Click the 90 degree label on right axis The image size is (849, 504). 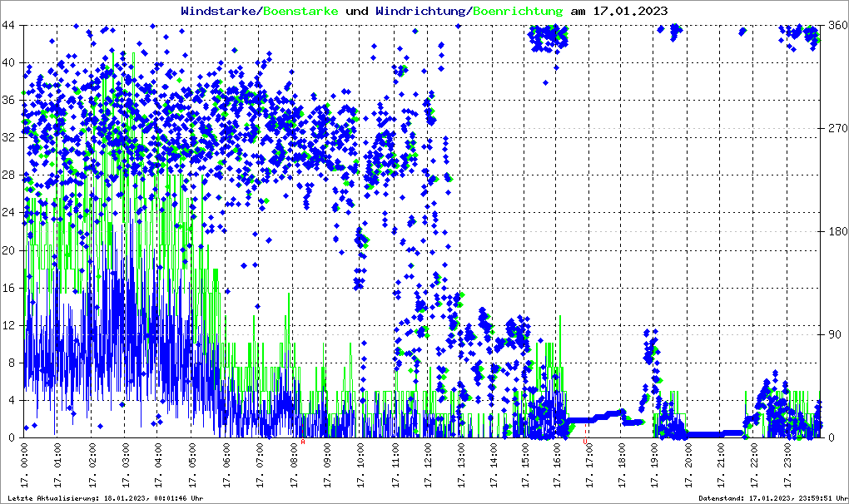(832, 335)
